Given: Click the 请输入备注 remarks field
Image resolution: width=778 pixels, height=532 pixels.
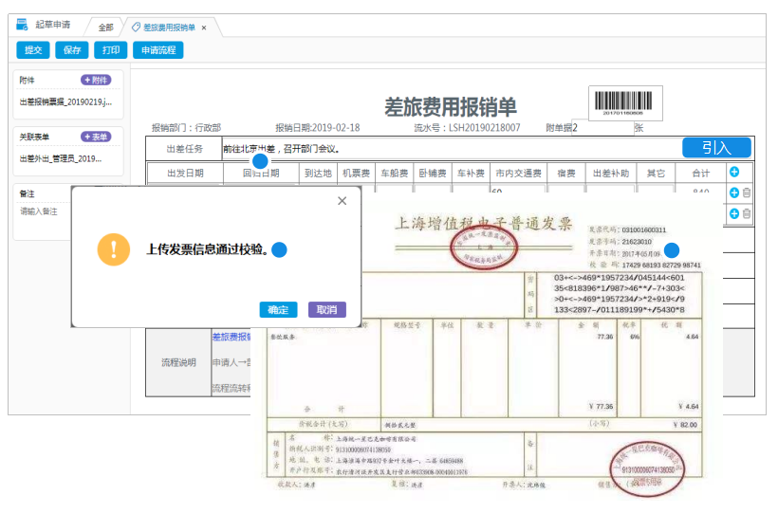Looking at the screenshot, I should click(x=39, y=211).
